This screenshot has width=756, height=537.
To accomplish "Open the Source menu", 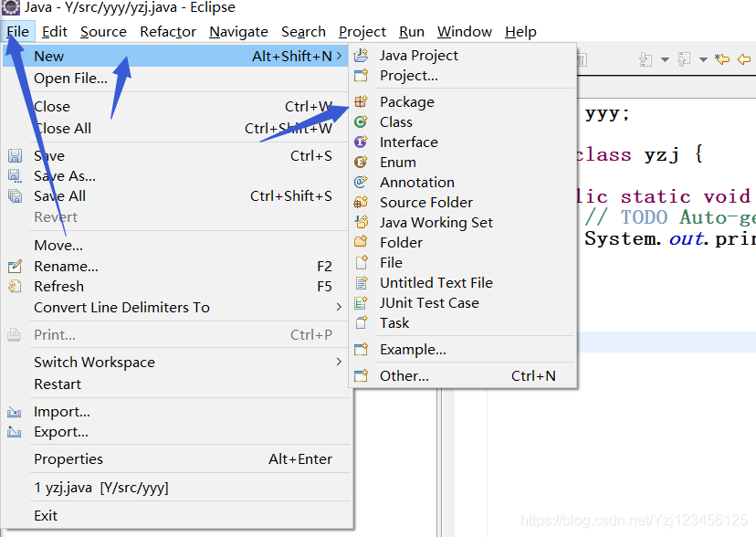I will tap(104, 32).
